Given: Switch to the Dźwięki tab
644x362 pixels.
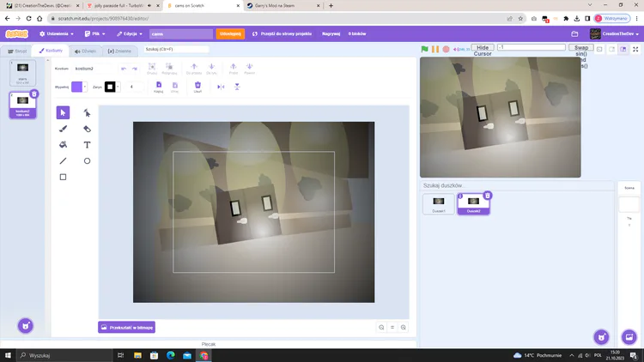Looking at the screenshot, I should click(x=85, y=51).
